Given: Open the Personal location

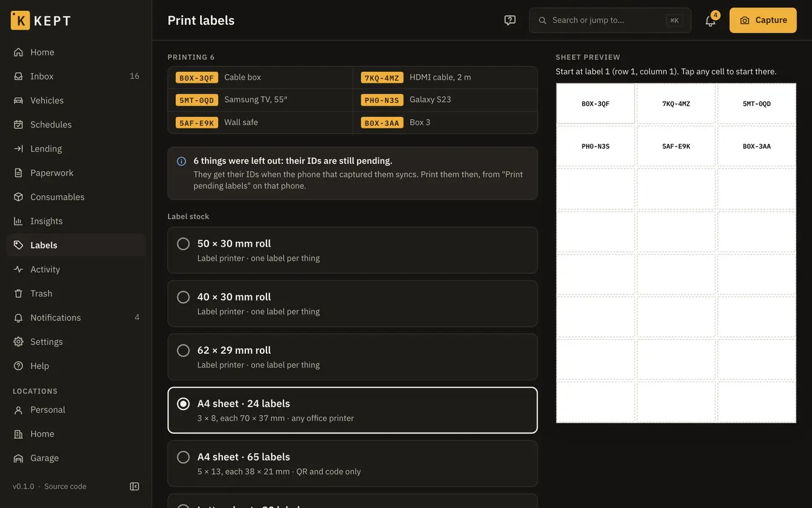Looking at the screenshot, I should 76,410.
